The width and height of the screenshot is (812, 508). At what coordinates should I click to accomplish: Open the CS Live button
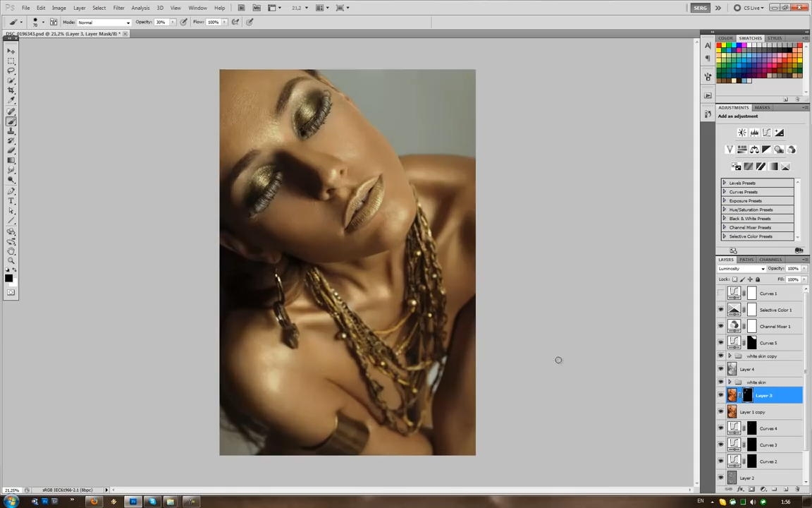coord(749,8)
